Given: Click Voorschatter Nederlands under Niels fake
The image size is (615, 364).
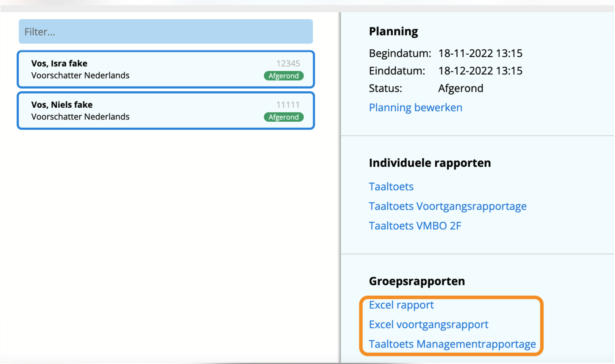Looking at the screenshot, I should (80, 117).
